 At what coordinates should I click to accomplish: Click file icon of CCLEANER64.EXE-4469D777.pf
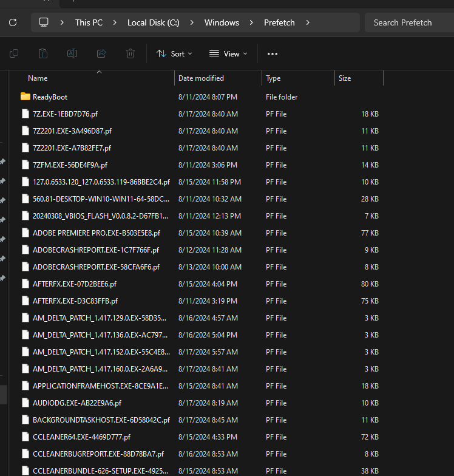(25, 437)
